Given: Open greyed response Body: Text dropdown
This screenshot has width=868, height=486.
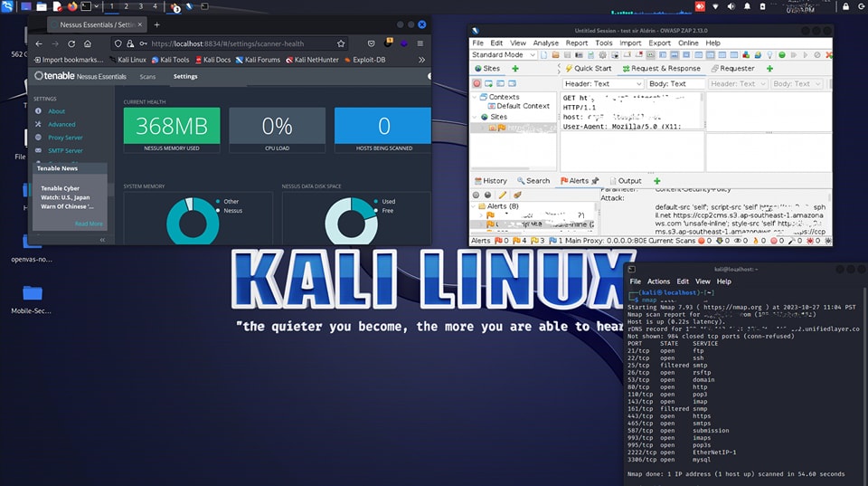Looking at the screenshot, I should [796, 83].
